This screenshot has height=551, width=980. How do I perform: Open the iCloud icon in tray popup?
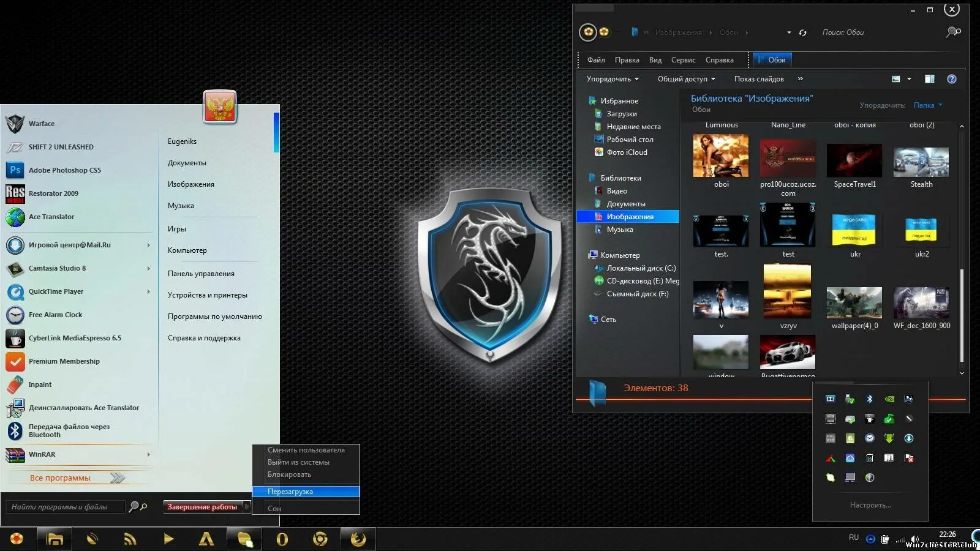pyautogui.click(x=850, y=457)
